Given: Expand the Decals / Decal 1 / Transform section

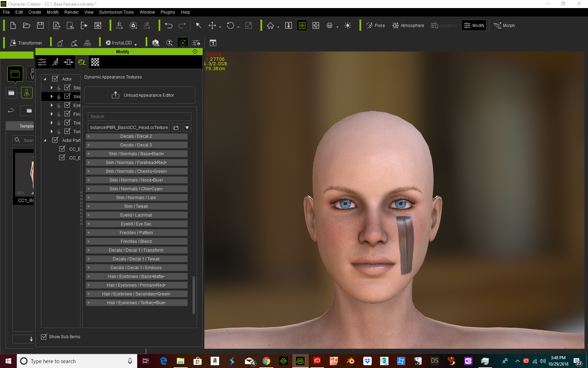Looking at the screenshot, I should 136,250.
